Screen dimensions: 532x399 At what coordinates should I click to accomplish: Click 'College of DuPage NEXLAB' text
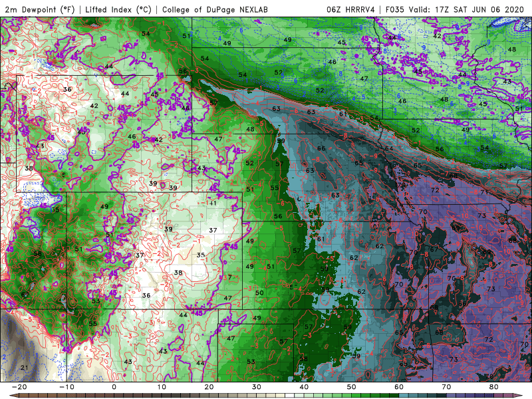pyautogui.click(x=215, y=9)
